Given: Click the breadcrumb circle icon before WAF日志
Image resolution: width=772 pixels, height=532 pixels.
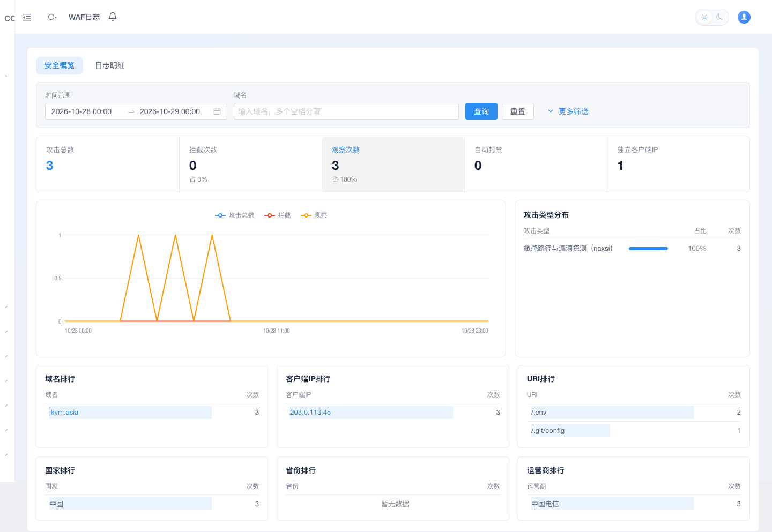Looking at the screenshot, I should coord(52,17).
